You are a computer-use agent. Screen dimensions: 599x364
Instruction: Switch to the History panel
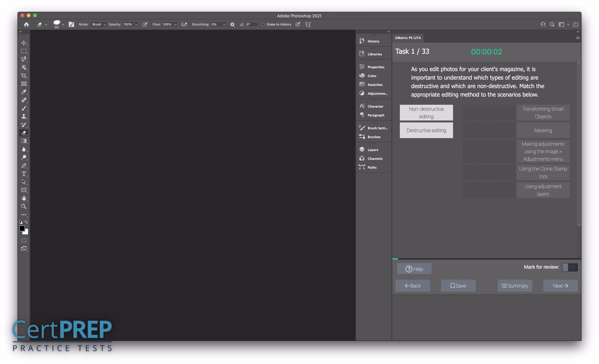373,41
